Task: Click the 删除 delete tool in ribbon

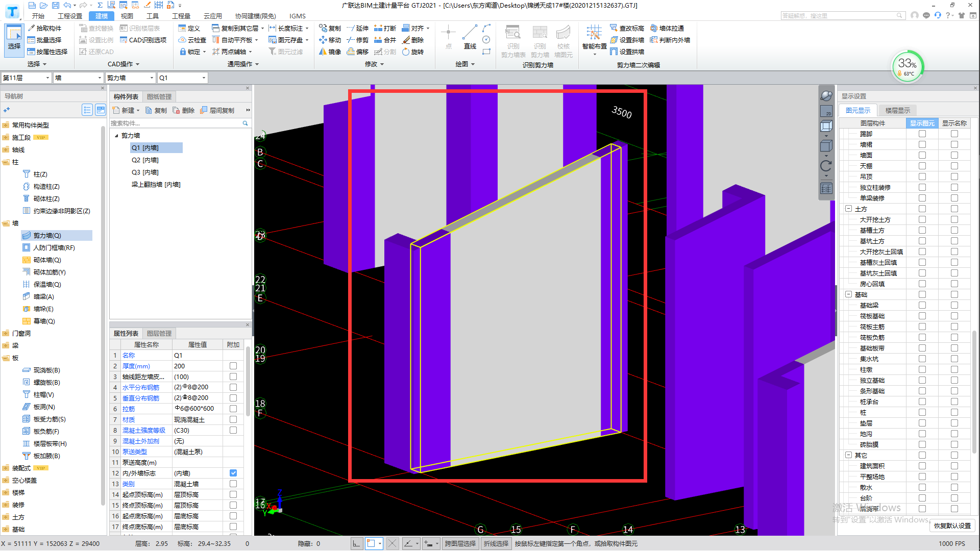Action: pos(413,40)
